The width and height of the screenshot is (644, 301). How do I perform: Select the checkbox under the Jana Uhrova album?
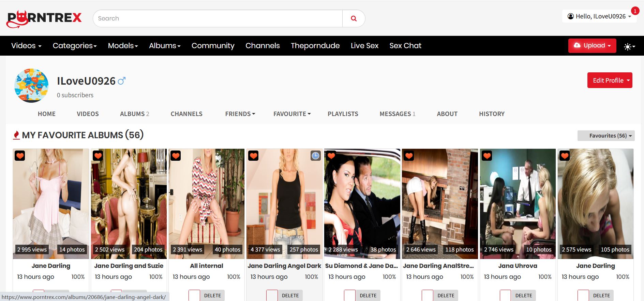pyautogui.click(x=505, y=296)
